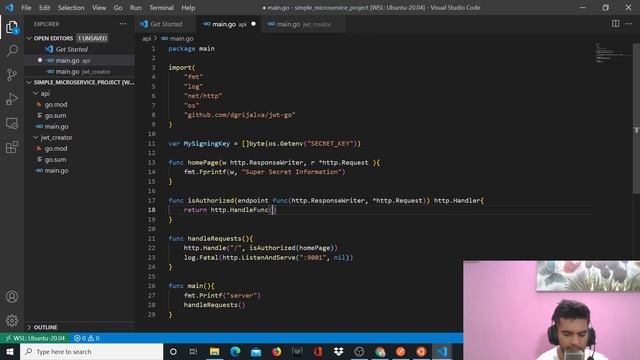Image resolution: width=640 pixels, height=360 pixels.
Task: Click the MySigningKey variable on line 11
Action: pos(207,144)
